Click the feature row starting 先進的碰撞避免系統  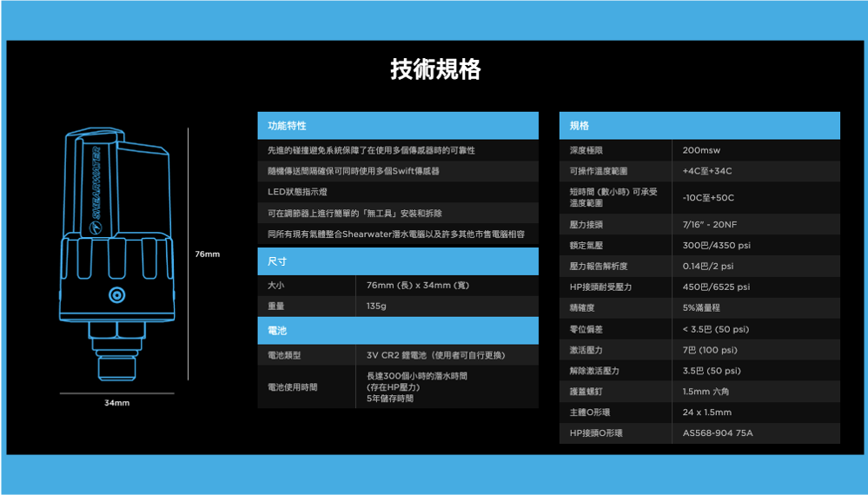point(398,150)
